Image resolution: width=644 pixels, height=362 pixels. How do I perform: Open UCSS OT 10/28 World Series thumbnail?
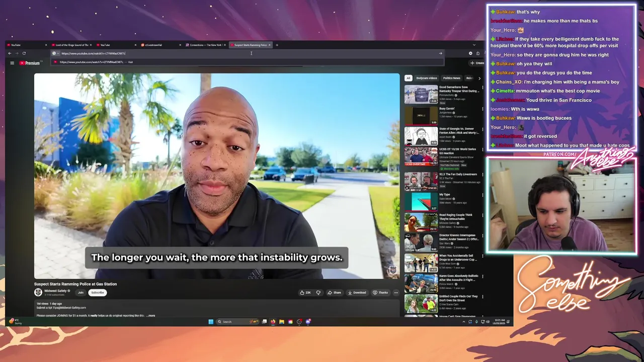coord(421,156)
